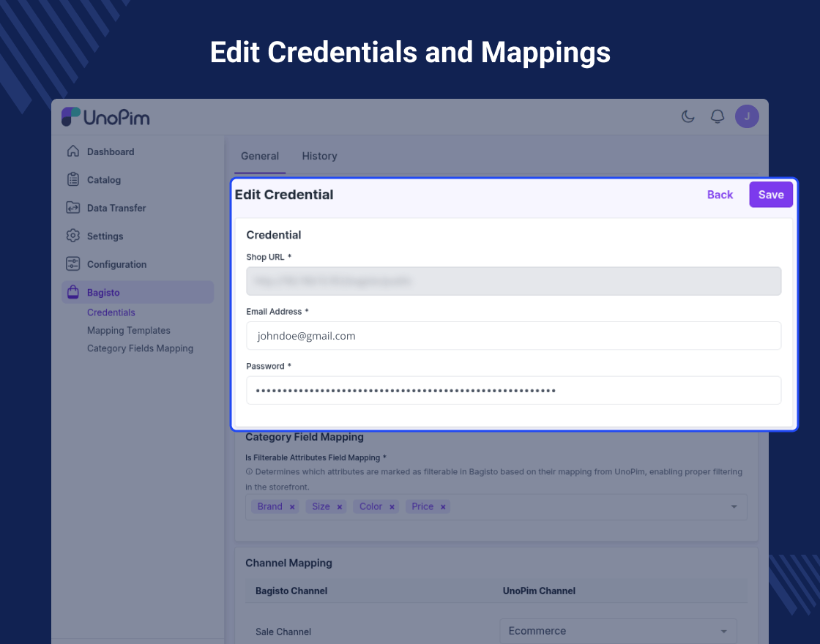Click the Brand tag label
Image resolution: width=820 pixels, height=644 pixels.
270,506
